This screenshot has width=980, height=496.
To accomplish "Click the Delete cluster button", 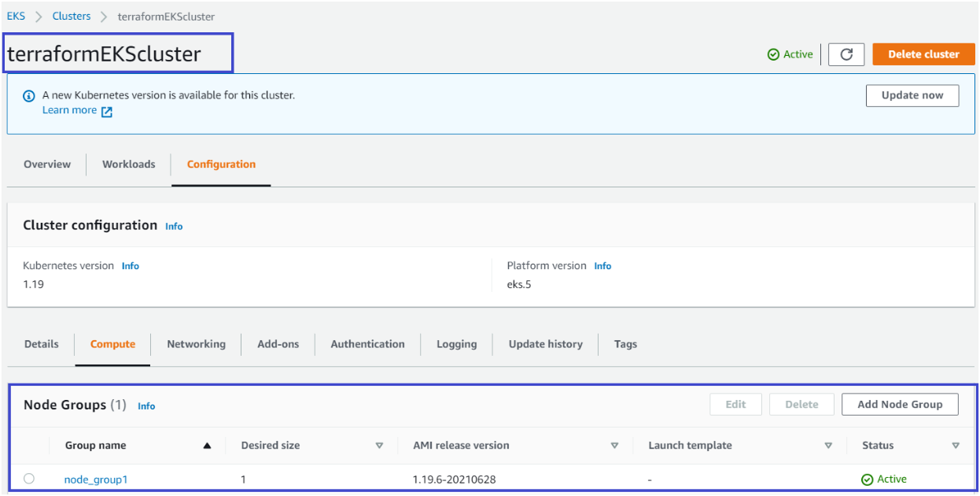I will (x=923, y=54).
